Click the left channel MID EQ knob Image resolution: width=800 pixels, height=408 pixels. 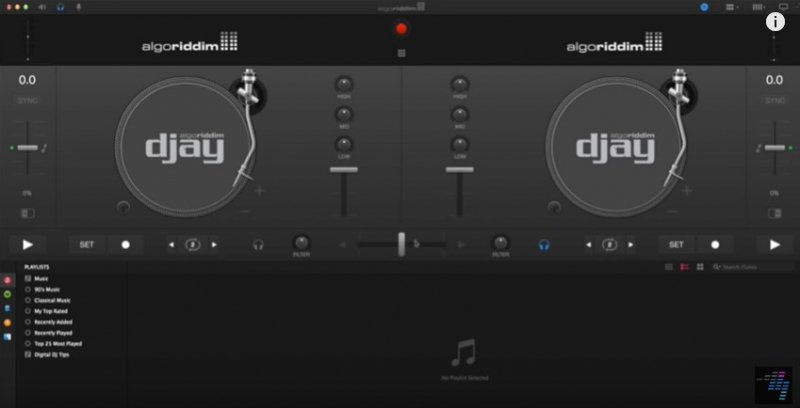pyautogui.click(x=344, y=114)
